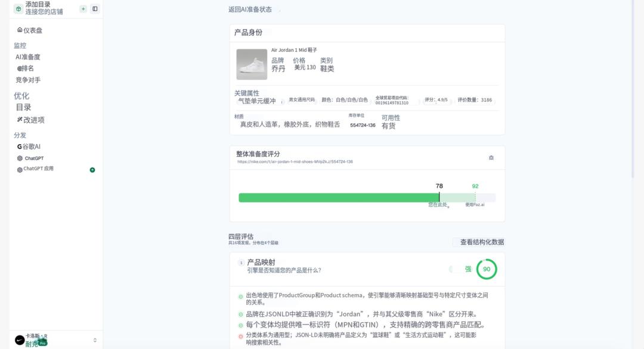
Task: Click the page vertical scrollbar
Action: pyautogui.click(x=633, y=88)
